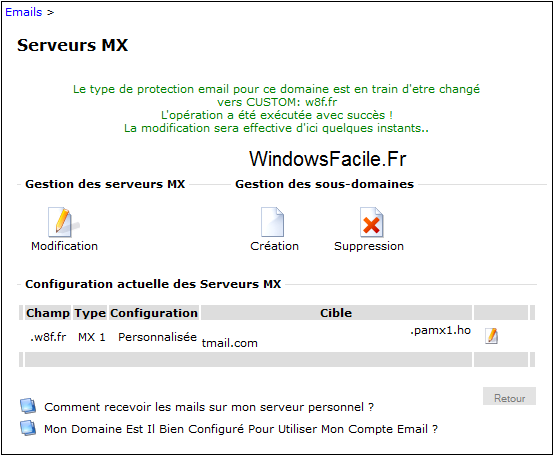Click the blank-page Création icon

(273, 222)
